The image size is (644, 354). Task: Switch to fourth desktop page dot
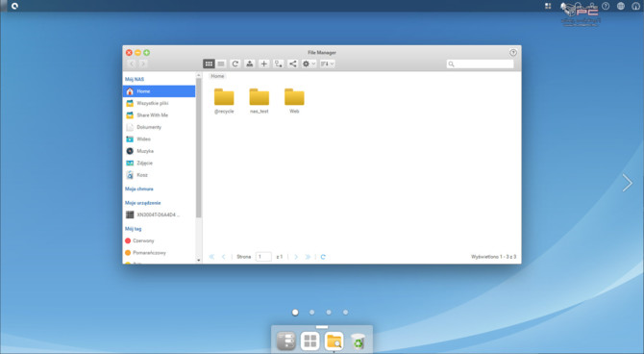click(345, 313)
